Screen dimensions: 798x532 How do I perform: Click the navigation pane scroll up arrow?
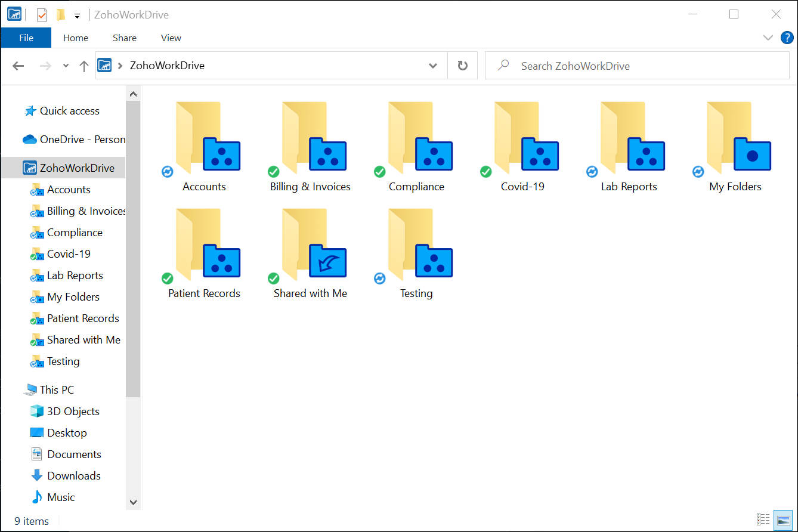[x=133, y=94]
